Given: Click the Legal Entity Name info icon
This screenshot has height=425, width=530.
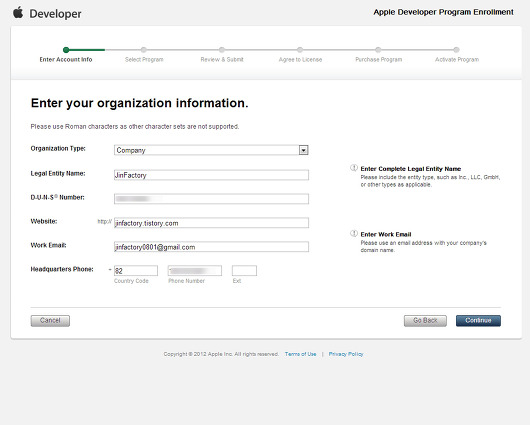Looking at the screenshot, I should click(354, 168).
